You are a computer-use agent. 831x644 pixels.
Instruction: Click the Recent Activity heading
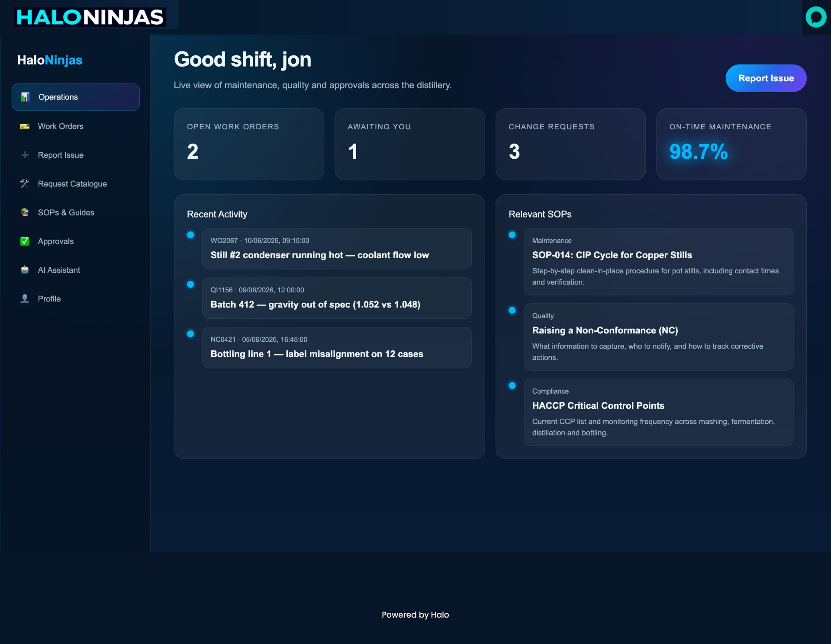pyautogui.click(x=217, y=214)
